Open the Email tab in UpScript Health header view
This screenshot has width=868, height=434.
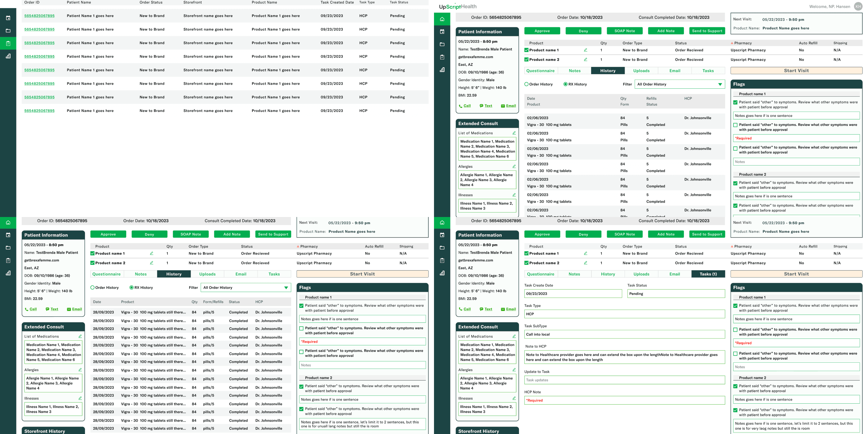[x=675, y=71]
